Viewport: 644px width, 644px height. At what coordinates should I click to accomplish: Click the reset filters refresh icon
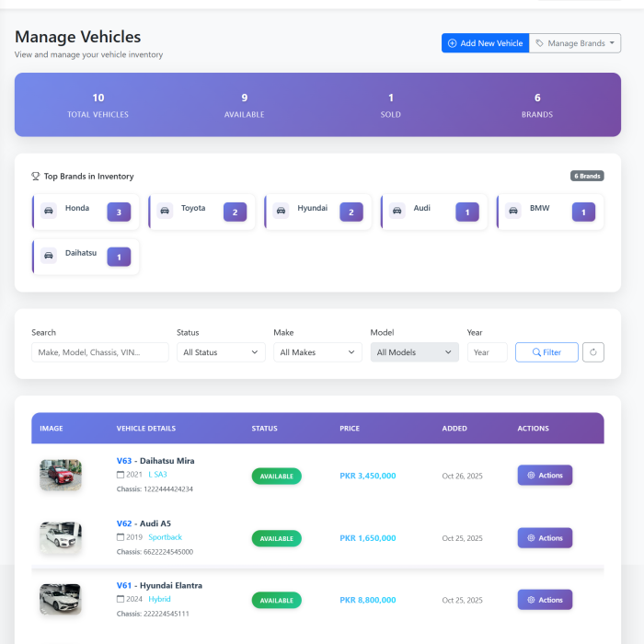[x=593, y=352]
